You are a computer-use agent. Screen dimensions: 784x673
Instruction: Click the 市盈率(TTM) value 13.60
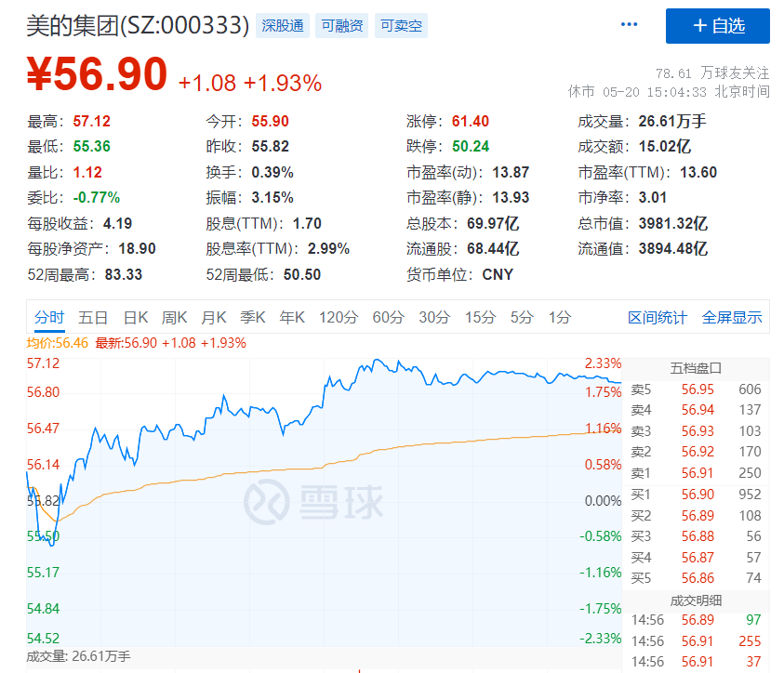click(698, 172)
